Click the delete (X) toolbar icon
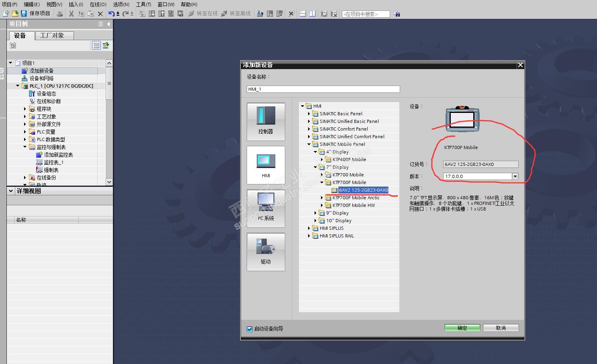Image resolution: width=597 pixels, height=364 pixels. (x=100, y=14)
